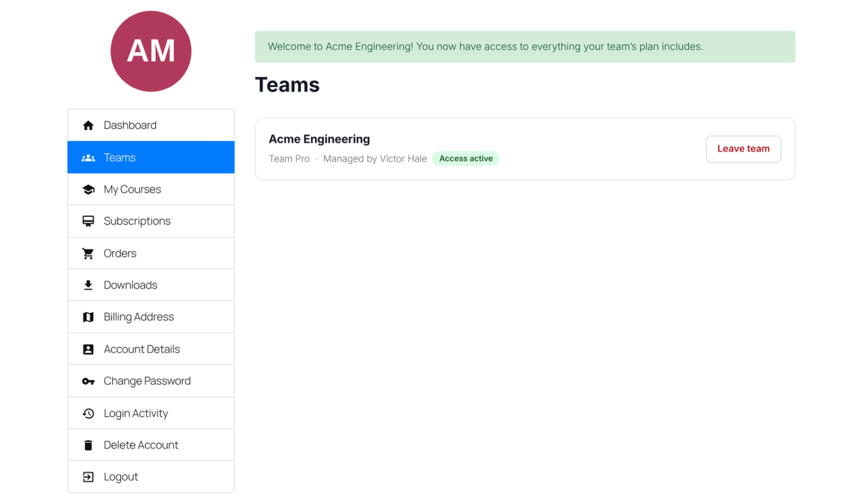Image resolution: width=863 pixels, height=504 pixels.
Task: Click the Team Pro plan label
Action: tap(289, 159)
